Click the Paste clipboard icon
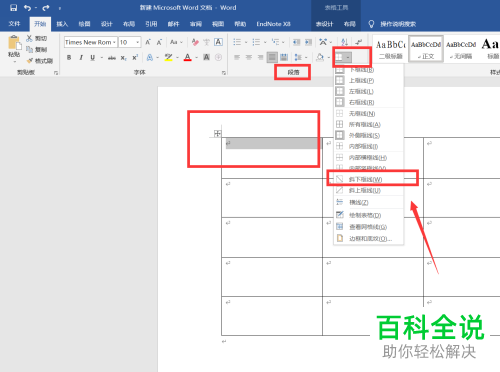 point(14,43)
